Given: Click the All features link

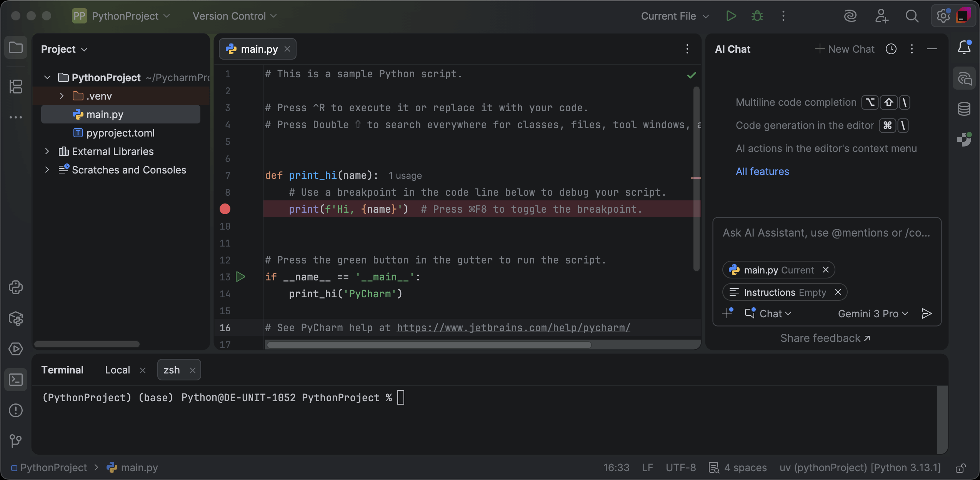Looking at the screenshot, I should [x=762, y=172].
